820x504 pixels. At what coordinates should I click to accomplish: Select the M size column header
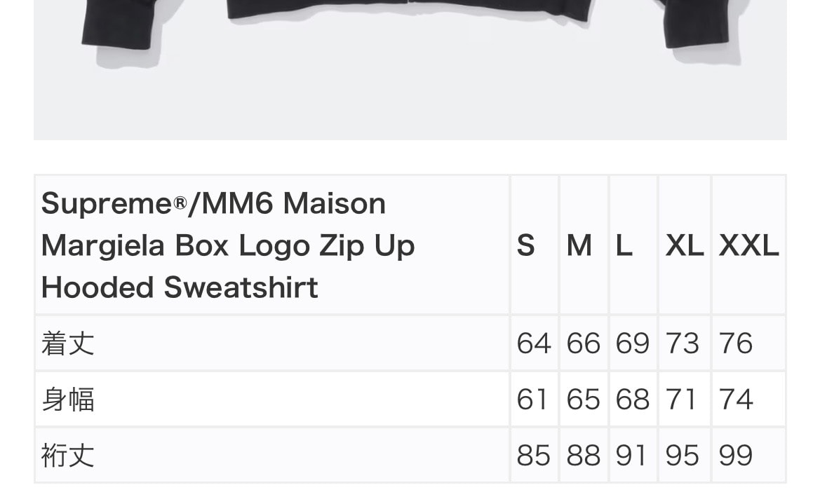point(579,245)
